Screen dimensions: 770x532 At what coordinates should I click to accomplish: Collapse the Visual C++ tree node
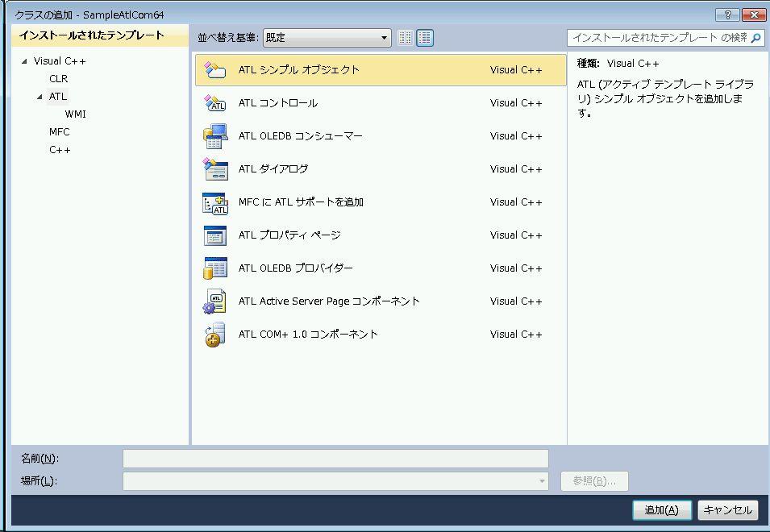[24, 61]
